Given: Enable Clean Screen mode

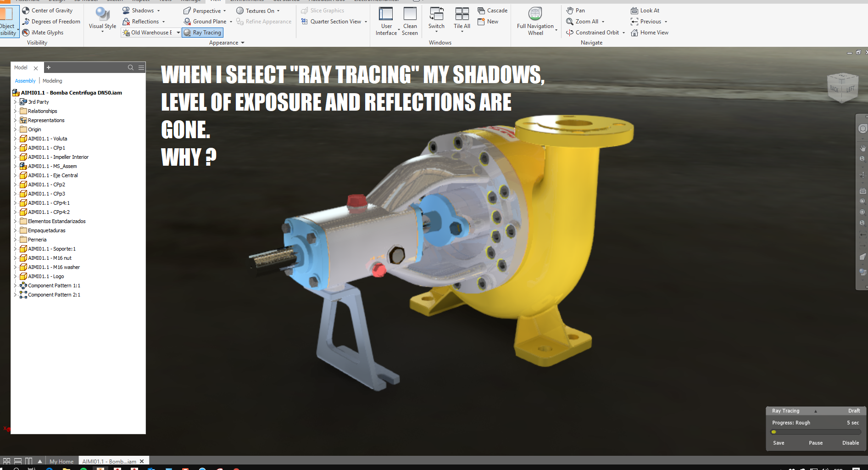Looking at the screenshot, I should (x=410, y=21).
